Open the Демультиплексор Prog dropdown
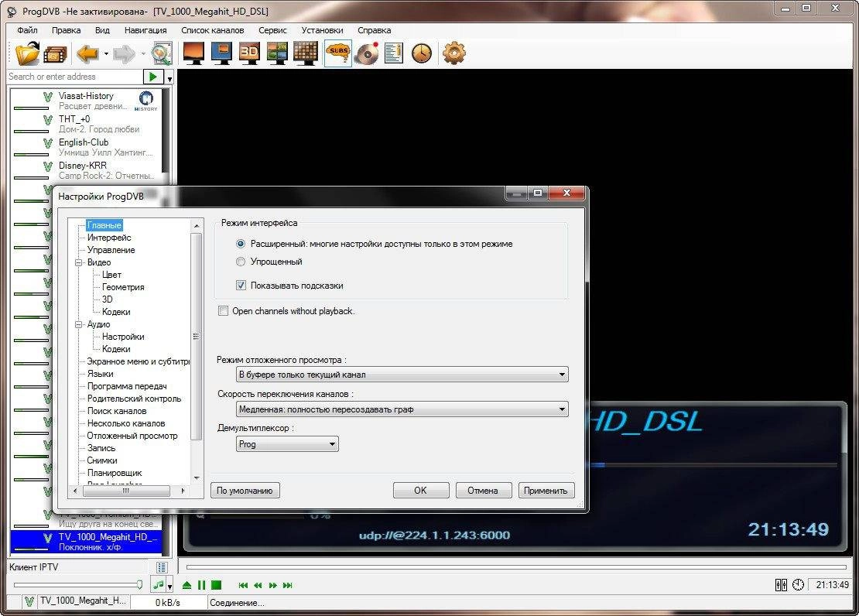The height and width of the screenshot is (616, 859). pyautogui.click(x=288, y=444)
